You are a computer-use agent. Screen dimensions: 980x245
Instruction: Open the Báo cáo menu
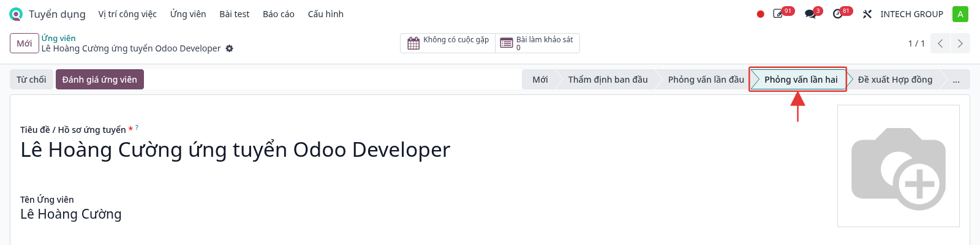[279, 14]
